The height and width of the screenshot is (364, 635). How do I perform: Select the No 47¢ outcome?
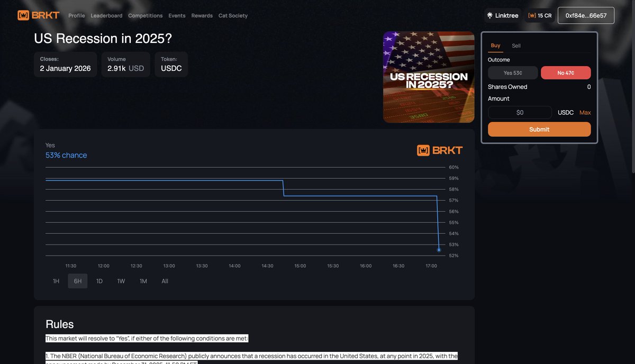pos(566,72)
